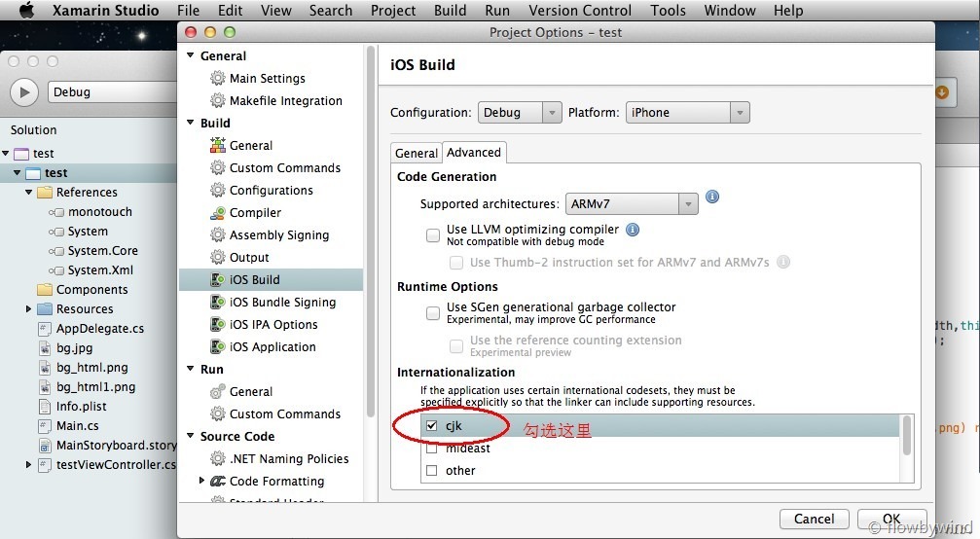Collapse the Source Code section

tap(191, 436)
